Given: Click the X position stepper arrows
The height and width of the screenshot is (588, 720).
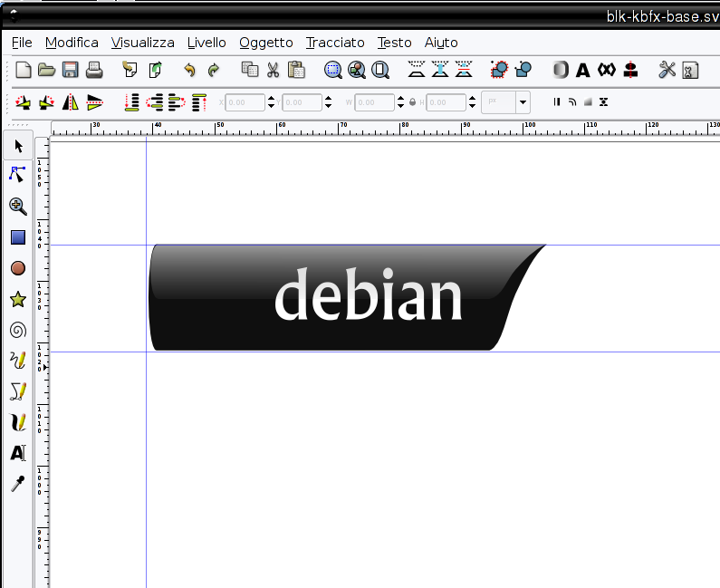Looking at the screenshot, I should click(x=271, y=102).
